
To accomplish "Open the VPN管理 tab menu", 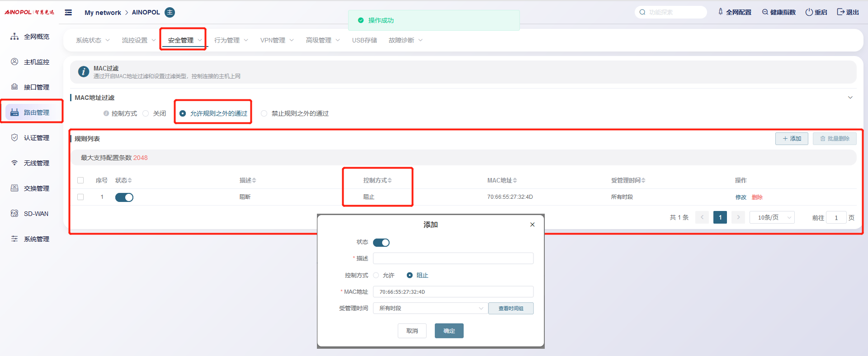I will pos(277,40).
